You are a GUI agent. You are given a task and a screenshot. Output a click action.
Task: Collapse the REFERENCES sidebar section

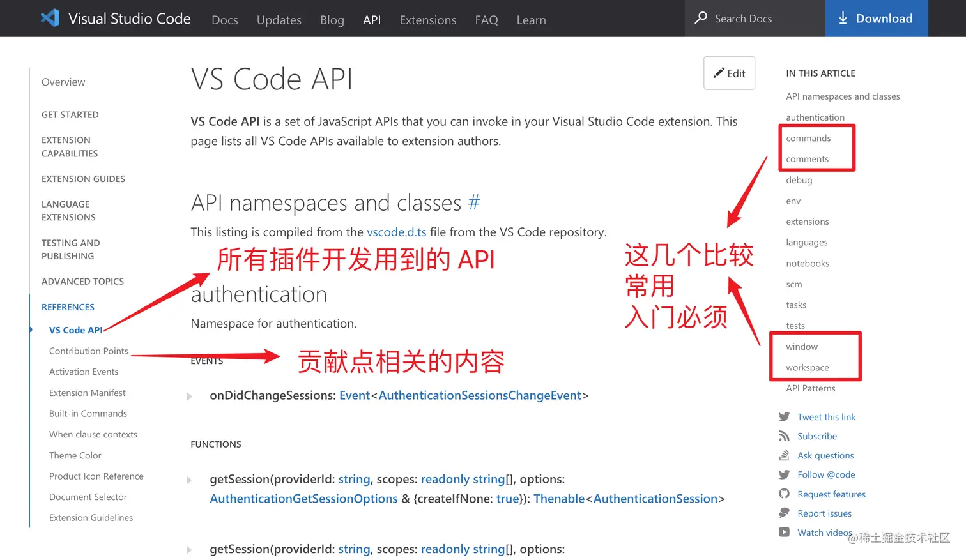click(x=68, y=307)
